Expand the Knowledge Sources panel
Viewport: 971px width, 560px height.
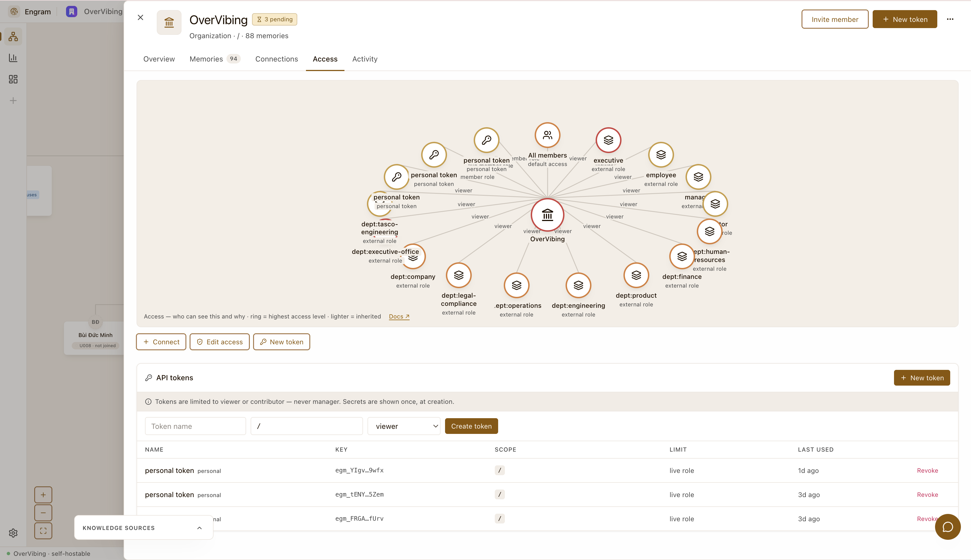[x=144, y=528]
